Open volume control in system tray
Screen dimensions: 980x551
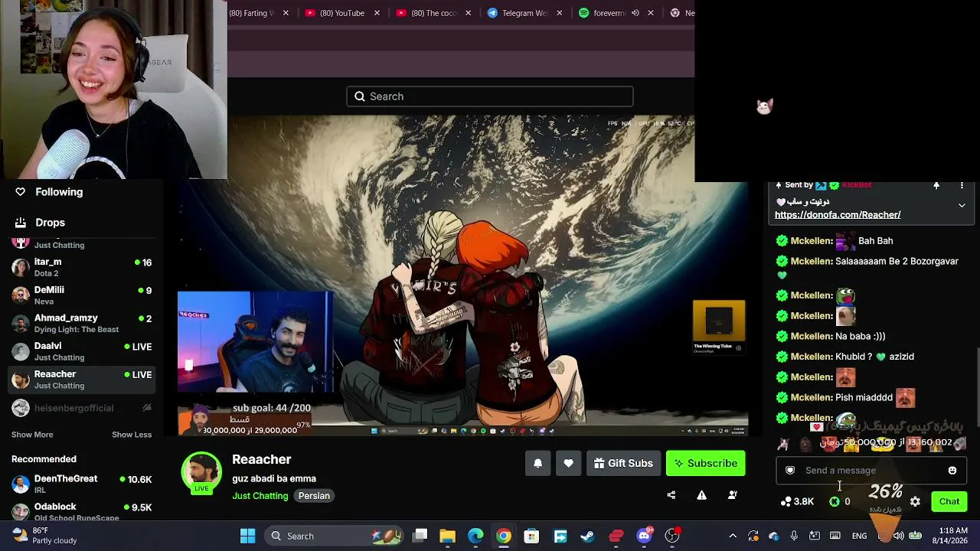898,536
